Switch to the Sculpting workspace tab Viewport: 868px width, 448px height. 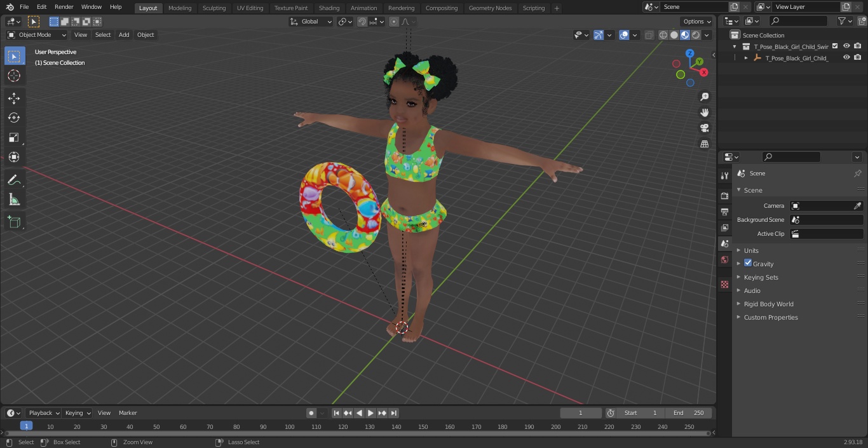tap(214, 8)
